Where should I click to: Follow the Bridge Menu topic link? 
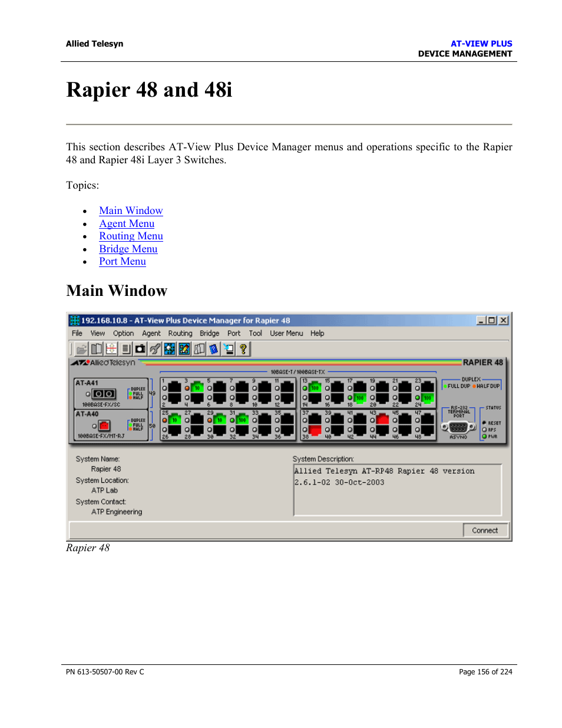tap(128, 249)
